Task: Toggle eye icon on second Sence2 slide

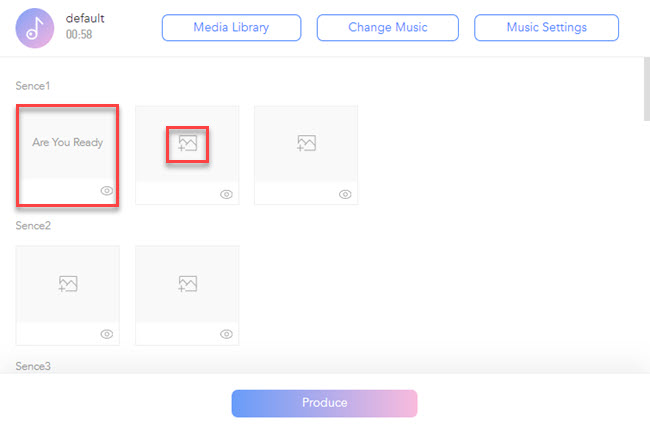Action: pyautogui.click(x=226, y=334)
